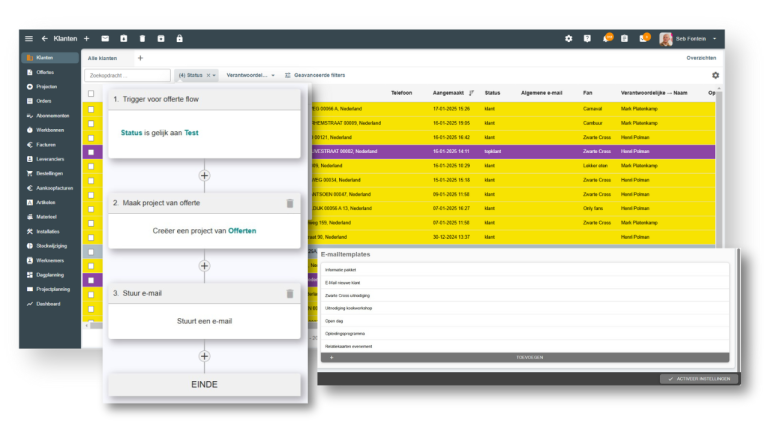768x432 pixels.
Task: Open Geavanceerde filters
Action: (318, 75)
